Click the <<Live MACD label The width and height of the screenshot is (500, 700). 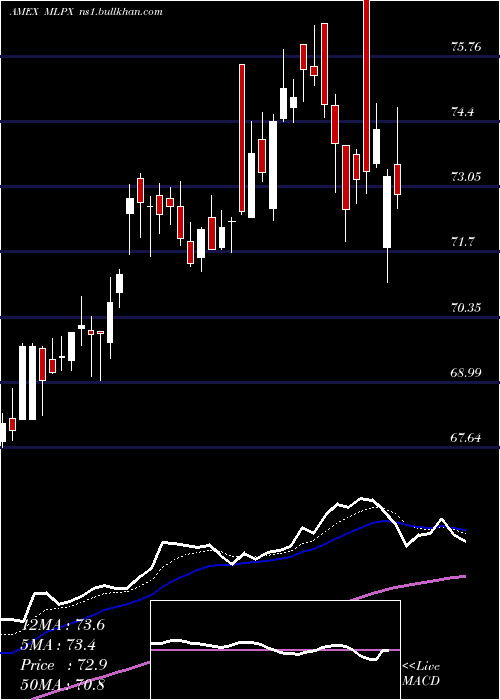[x=421, y=673]
